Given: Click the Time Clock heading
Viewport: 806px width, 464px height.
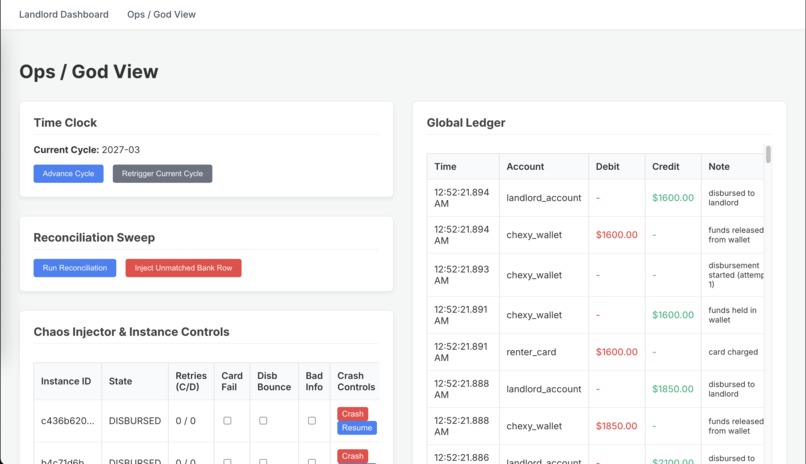Looking at the screenshot, I should tap(65, 123).
